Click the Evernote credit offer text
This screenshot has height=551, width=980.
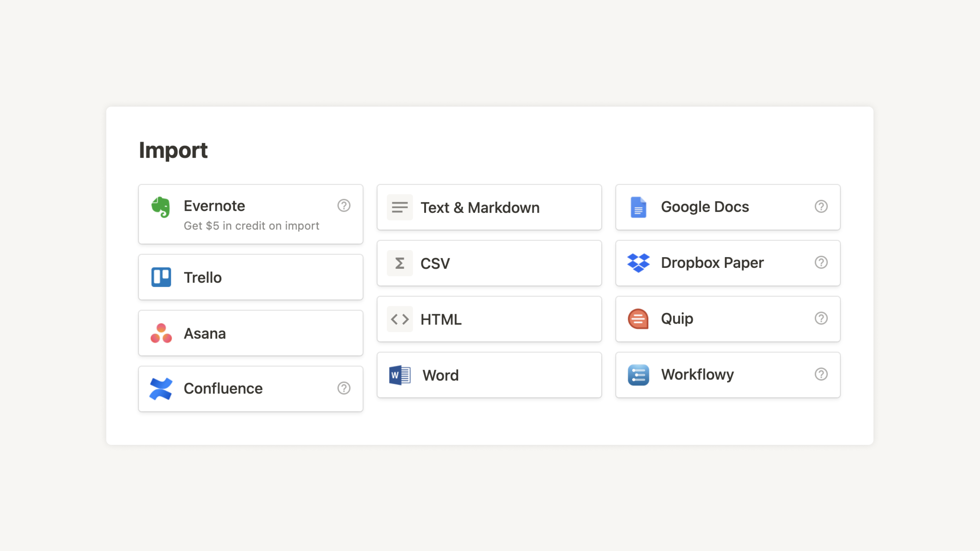252,226
